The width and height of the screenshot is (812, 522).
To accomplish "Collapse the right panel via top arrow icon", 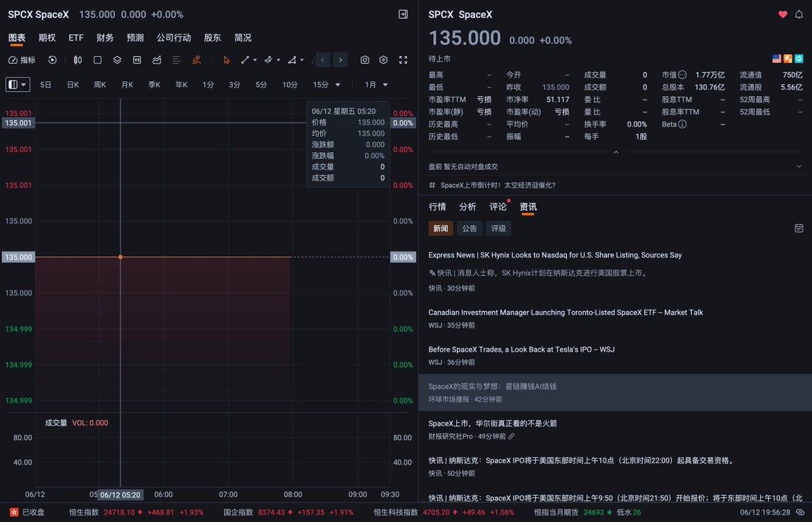I will tap(403, 14).
